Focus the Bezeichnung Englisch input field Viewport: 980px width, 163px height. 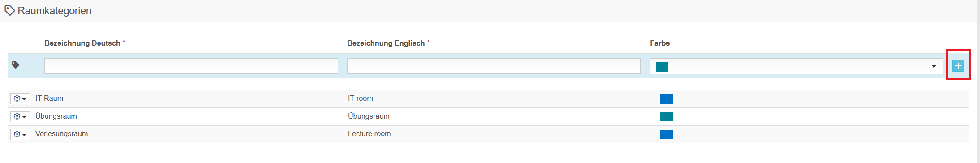(x=494, y=66)
